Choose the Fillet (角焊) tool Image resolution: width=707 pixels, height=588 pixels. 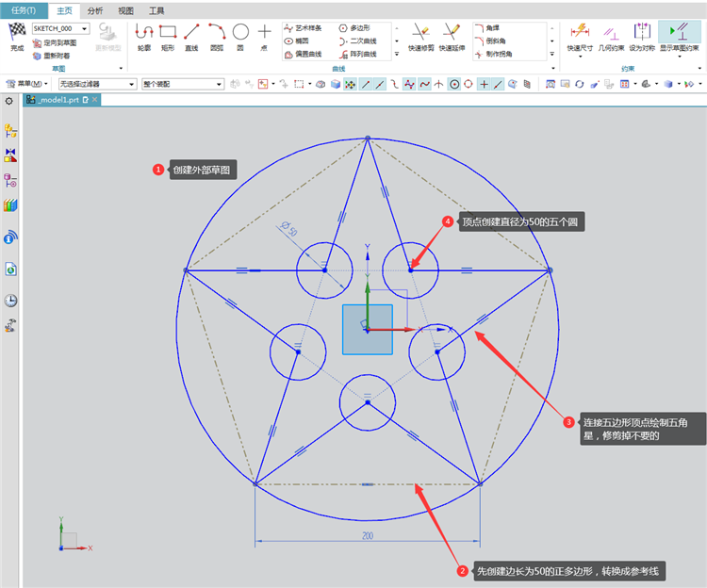point(487,28)
